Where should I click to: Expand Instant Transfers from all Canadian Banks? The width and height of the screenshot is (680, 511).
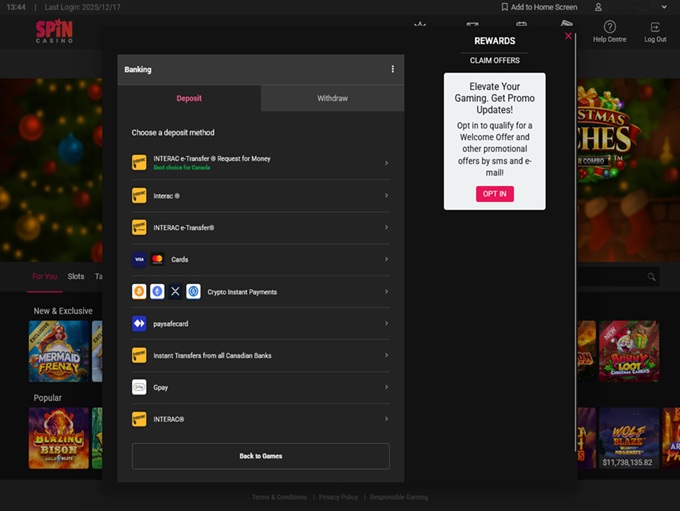tap(386, 355)
